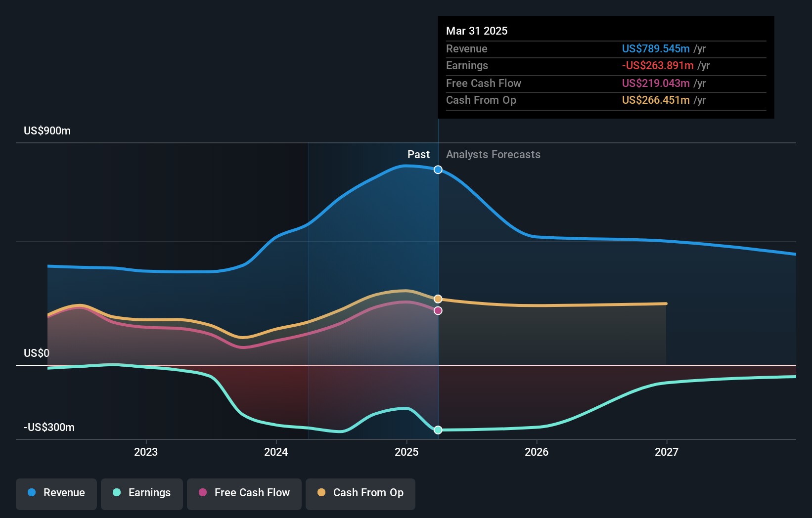The height and width of the screenshot is (518, 812).
Task: Toggle the Earnings series legend button
Action: coord(142,494)
